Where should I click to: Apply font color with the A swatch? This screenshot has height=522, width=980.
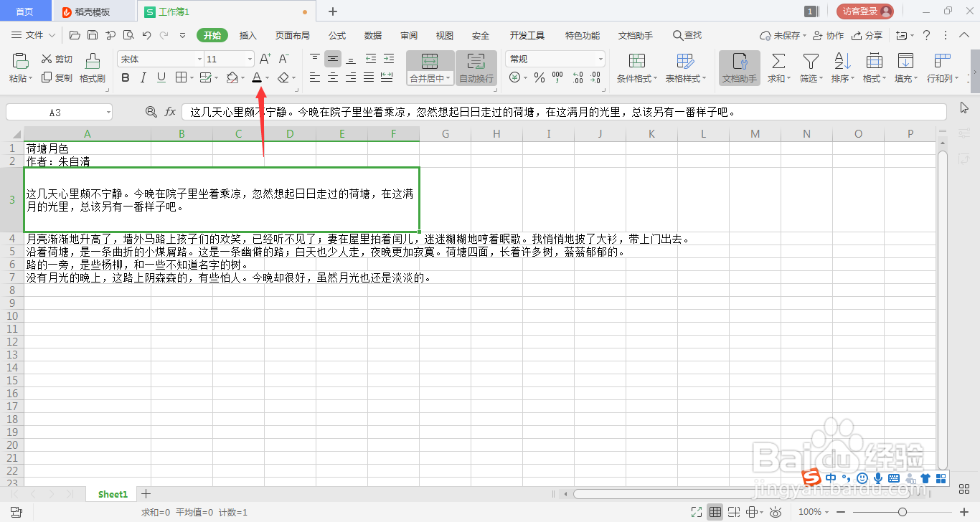[257, 77]
